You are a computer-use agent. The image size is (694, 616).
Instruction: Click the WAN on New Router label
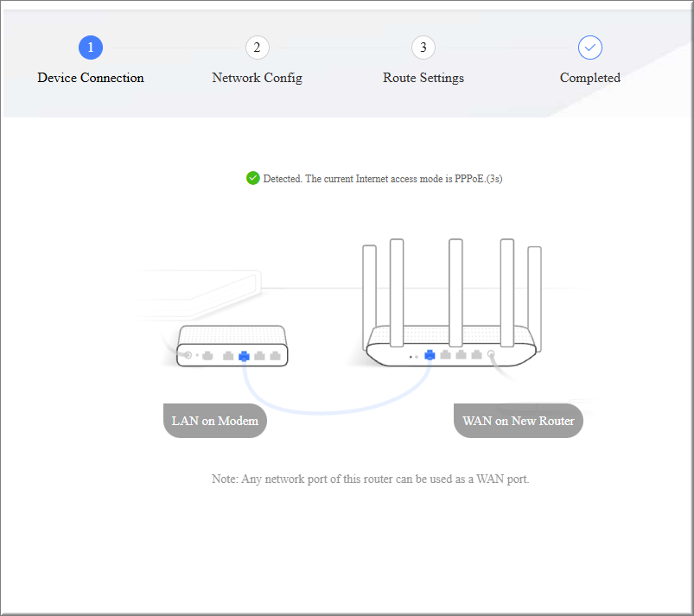coord(519,421)
